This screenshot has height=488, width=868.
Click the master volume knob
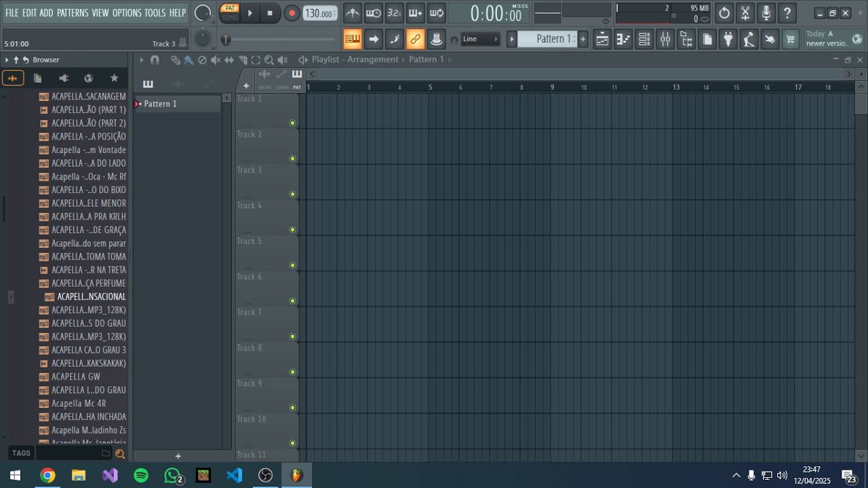tap(203, 13)
